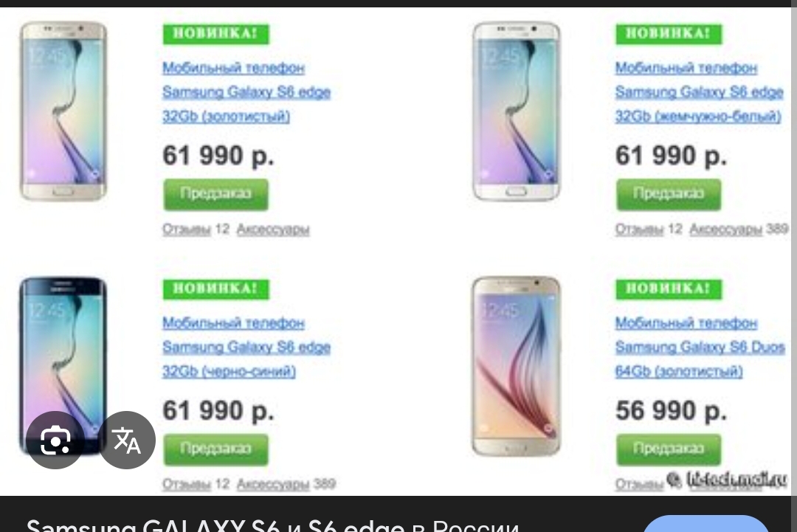Open Galaxy S6 edge 32Gb (жемчужно-белый) link
This screenshot has height=532, width=797.
coord(698,92)
